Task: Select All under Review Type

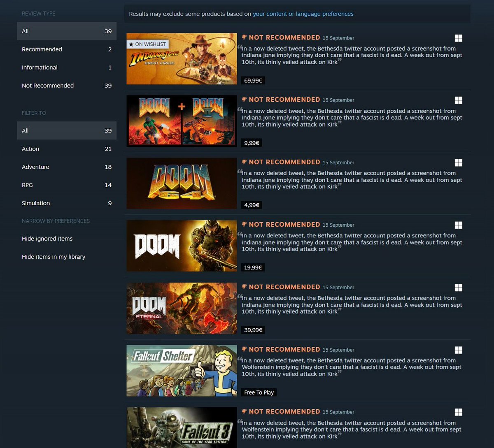Action: (x=67, y=31)
